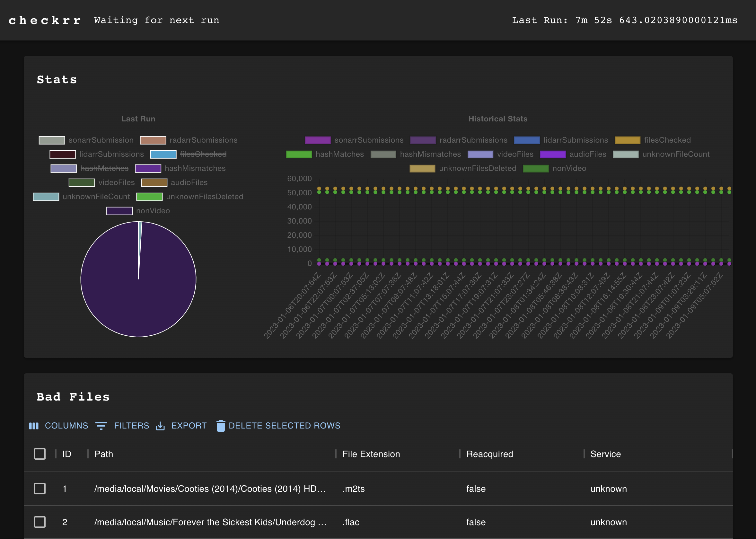Image resolution: width=756 pixels, height=539 pixels.
Task: Toggle unknownFileCount in Historical Stats legend
Action: pyautogui.click(x=661, y=154)
